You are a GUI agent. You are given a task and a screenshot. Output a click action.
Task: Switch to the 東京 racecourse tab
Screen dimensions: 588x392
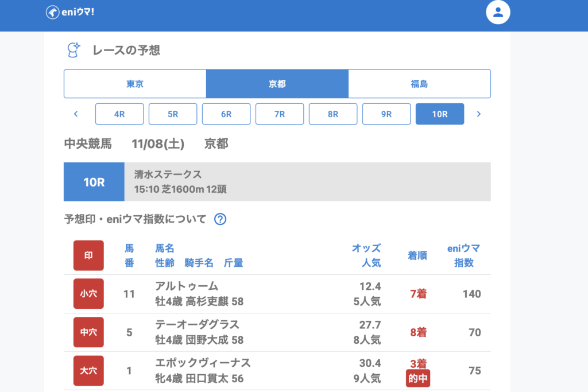coord(135,84)
